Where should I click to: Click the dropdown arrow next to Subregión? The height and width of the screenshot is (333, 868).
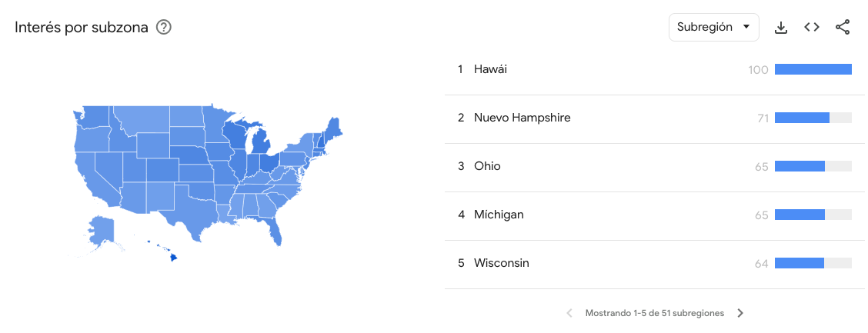click(746, 28)
